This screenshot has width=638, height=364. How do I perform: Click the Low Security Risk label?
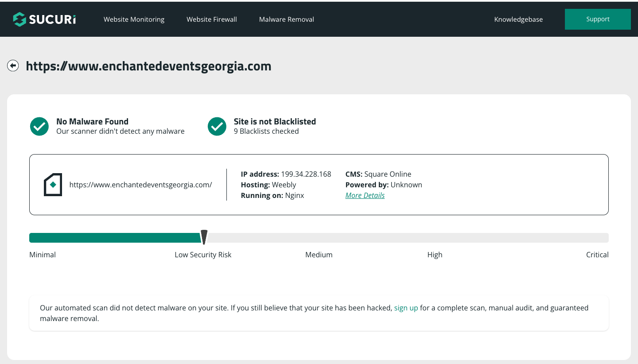point(203,255)
